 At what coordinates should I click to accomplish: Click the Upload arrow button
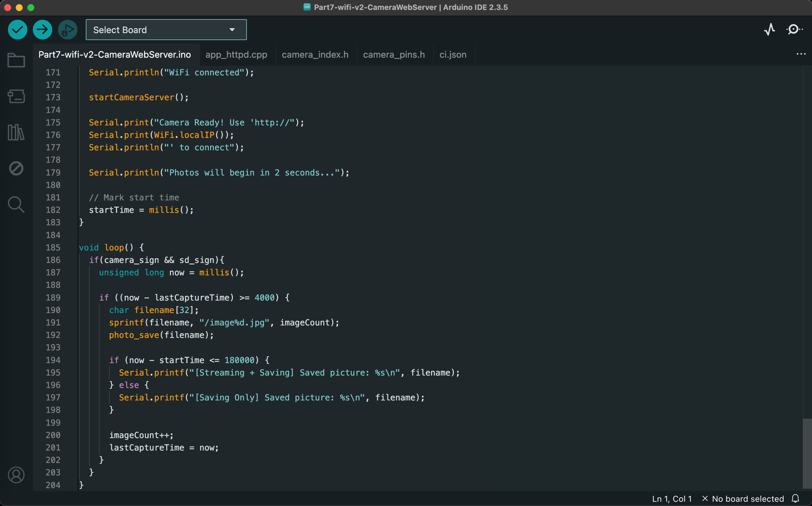(43, 30)
